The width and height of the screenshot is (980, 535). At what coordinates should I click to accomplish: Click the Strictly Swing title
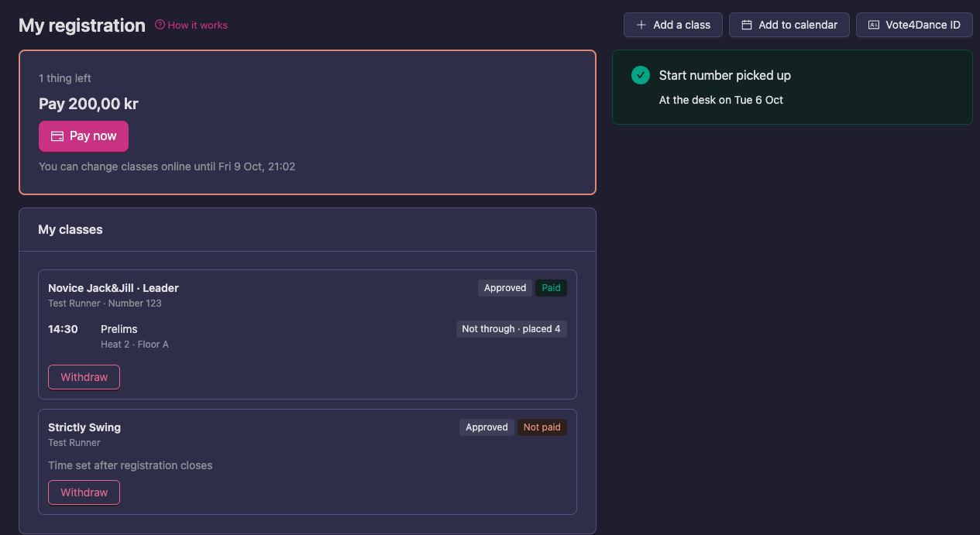pyautogui.click(x=84, y=427)
